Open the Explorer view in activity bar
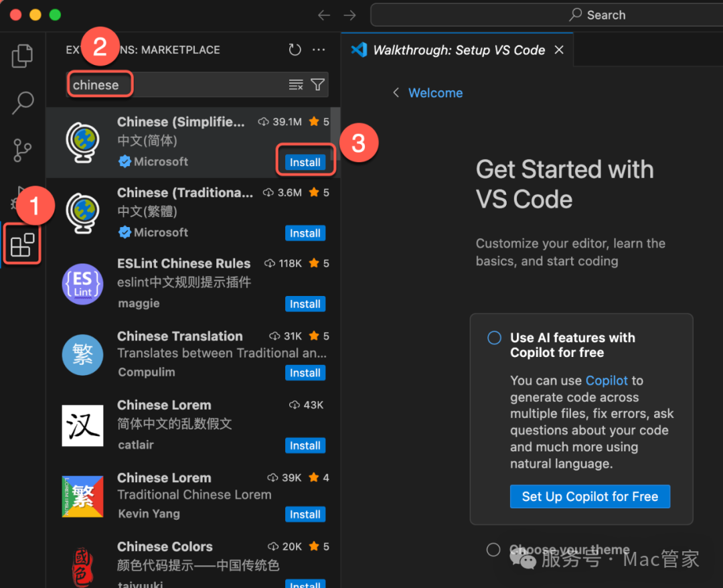The width and height of the screenshot is (723, 588). point(22,56)
